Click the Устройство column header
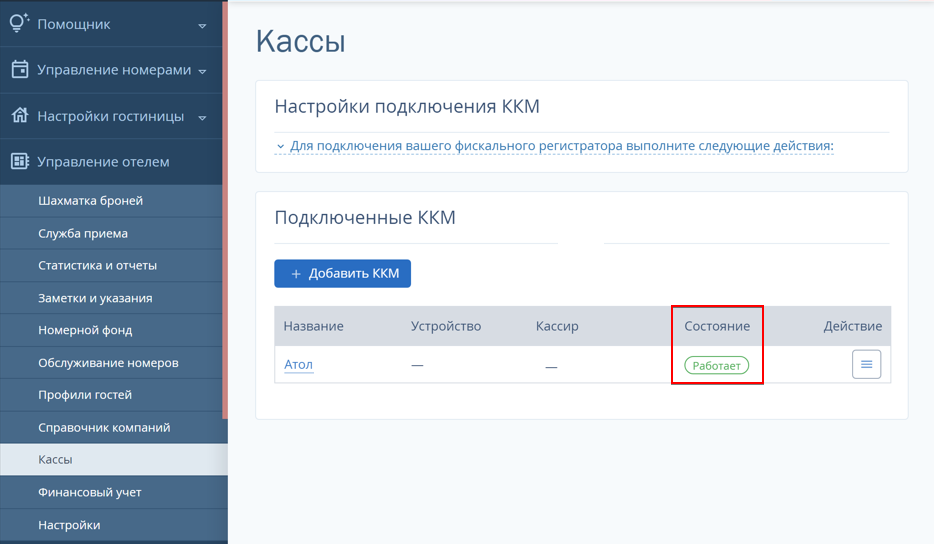 (446, 326)
